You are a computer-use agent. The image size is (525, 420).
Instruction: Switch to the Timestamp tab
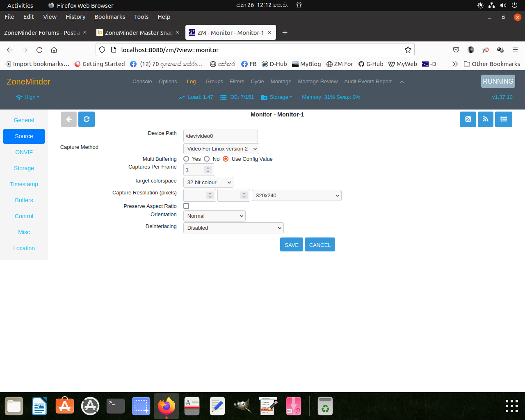coord(24,184)
